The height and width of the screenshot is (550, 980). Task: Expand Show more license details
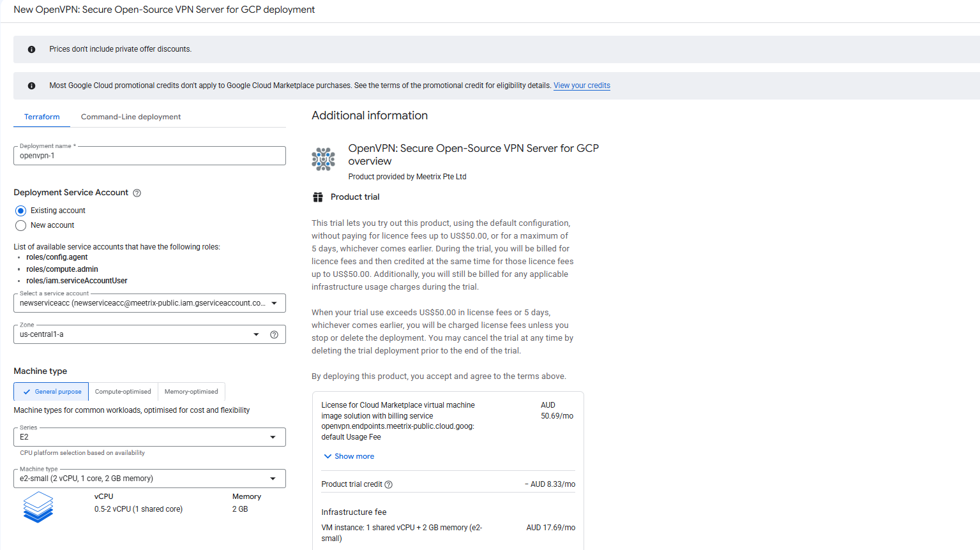[349, 456]
